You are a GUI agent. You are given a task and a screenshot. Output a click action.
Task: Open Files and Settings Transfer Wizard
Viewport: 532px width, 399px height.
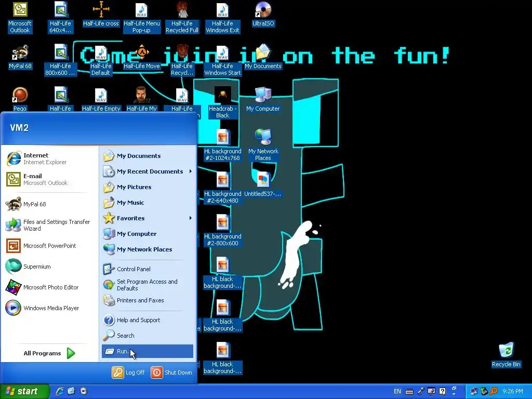tap(49, 225)
